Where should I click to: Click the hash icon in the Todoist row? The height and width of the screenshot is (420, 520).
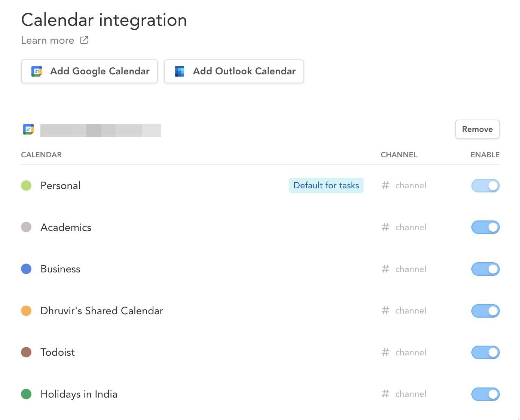385,352
